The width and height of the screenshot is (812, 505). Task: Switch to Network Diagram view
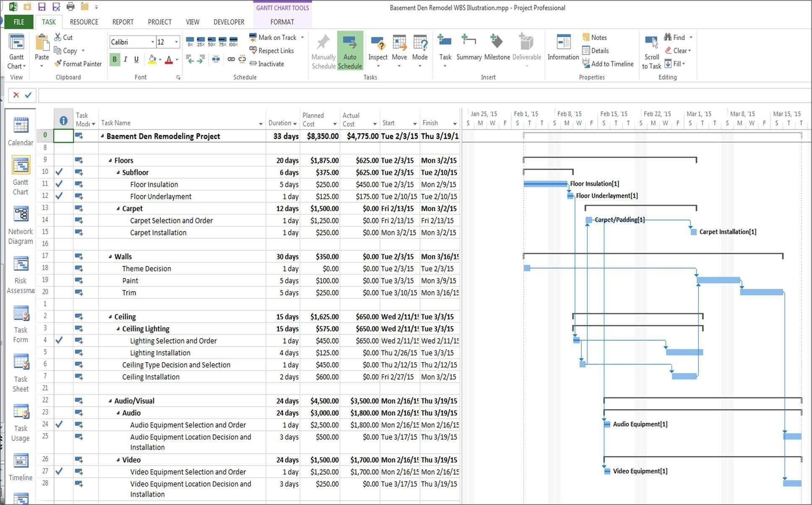click(20, 215)
